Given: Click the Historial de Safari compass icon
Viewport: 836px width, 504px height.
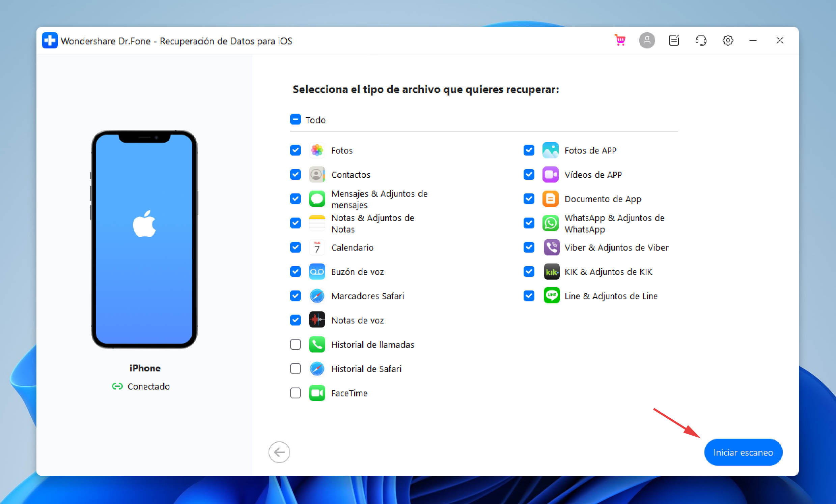Looking at the screenshot, I should (317, 369).
